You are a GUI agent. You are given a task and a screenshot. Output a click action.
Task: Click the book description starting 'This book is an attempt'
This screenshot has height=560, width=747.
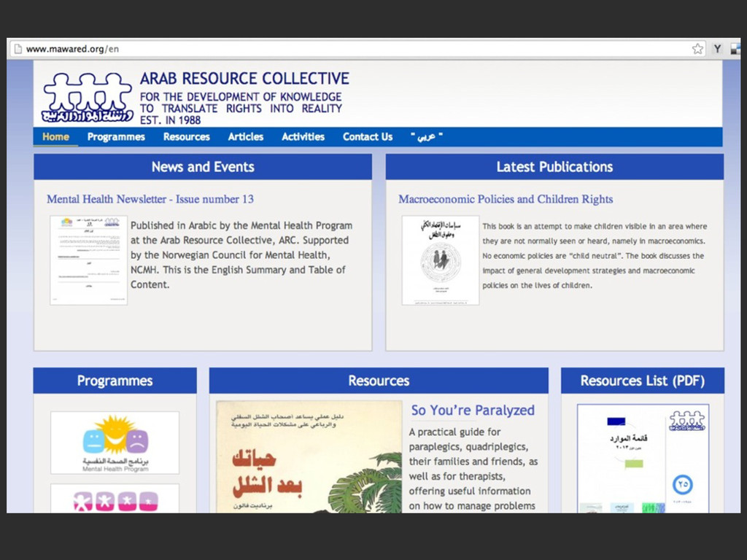tap(595, 256)
